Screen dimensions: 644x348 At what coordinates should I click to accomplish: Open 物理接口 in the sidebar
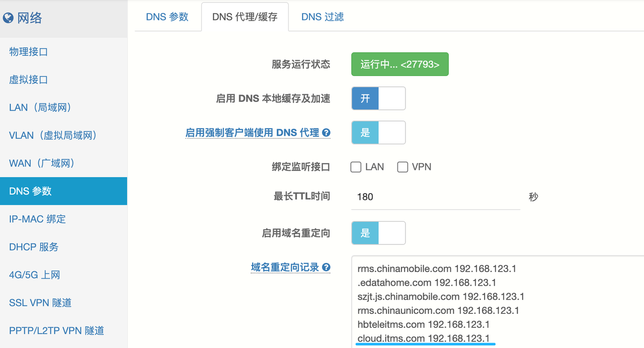click(29, 52)
